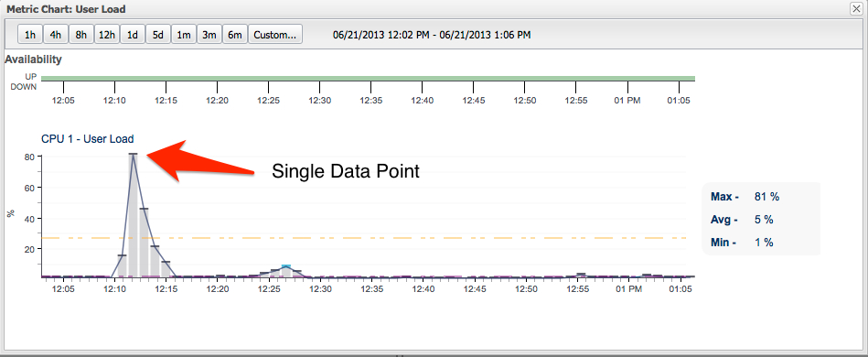
Task: Open the Custom... date range picker
Action: 275,35
